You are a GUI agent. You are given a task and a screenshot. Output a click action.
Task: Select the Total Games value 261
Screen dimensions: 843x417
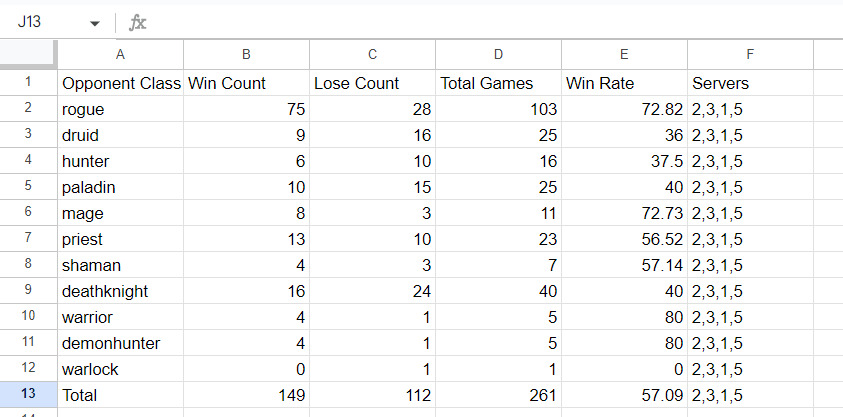click(498, 395)
